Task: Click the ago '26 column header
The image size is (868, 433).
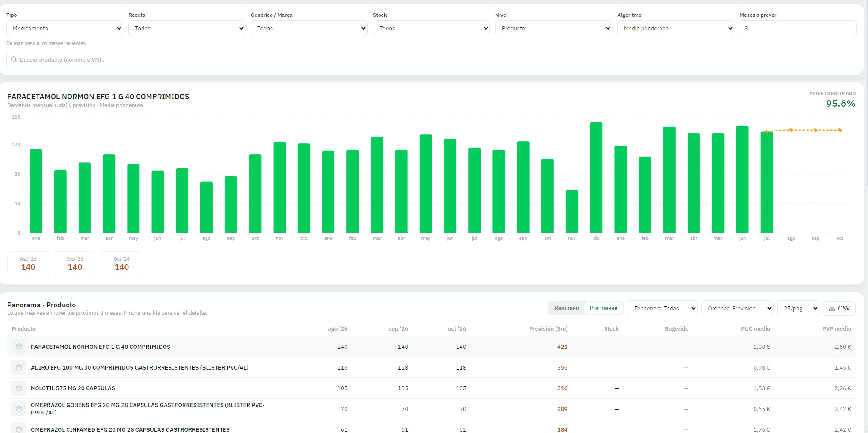Action: click(x=338, y=329)
